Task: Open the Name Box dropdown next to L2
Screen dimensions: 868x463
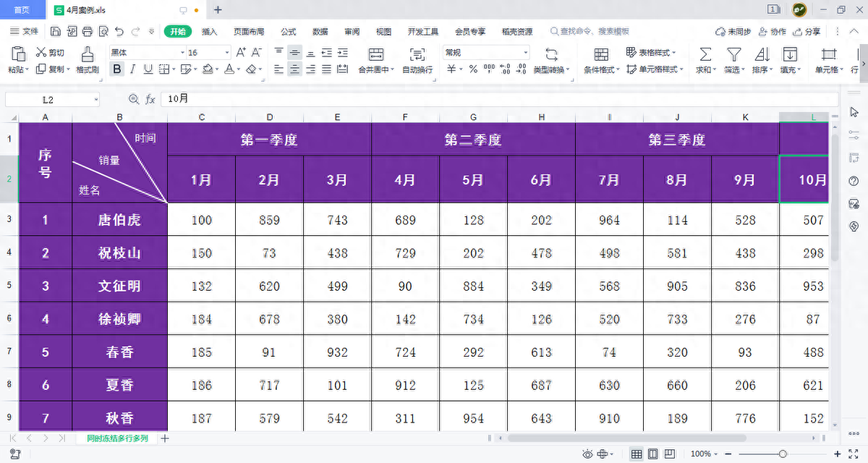Action: click(x=96, y=100)
